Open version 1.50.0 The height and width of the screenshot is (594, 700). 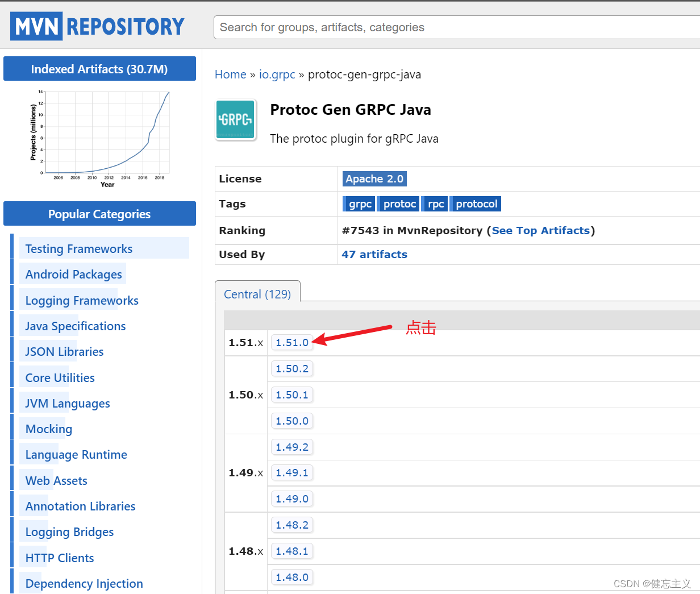point(292,421)
